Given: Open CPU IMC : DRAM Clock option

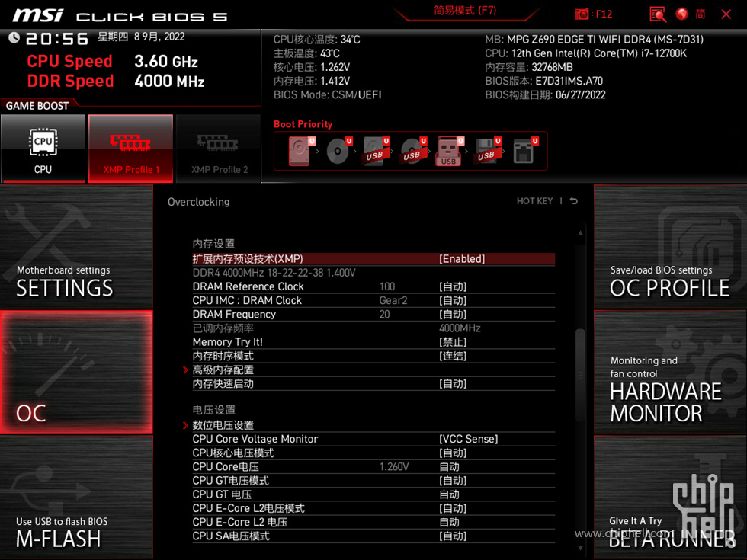Looking at the screenshot, I should [373, 300].
